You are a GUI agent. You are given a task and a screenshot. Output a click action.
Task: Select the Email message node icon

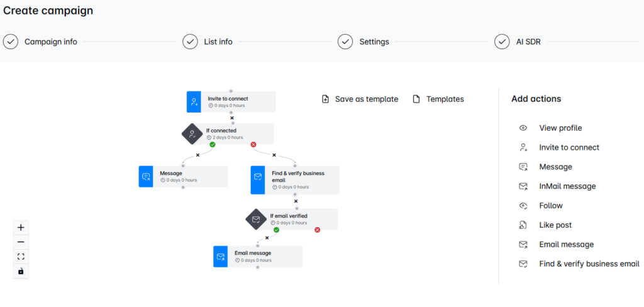(x=220, y=257)
